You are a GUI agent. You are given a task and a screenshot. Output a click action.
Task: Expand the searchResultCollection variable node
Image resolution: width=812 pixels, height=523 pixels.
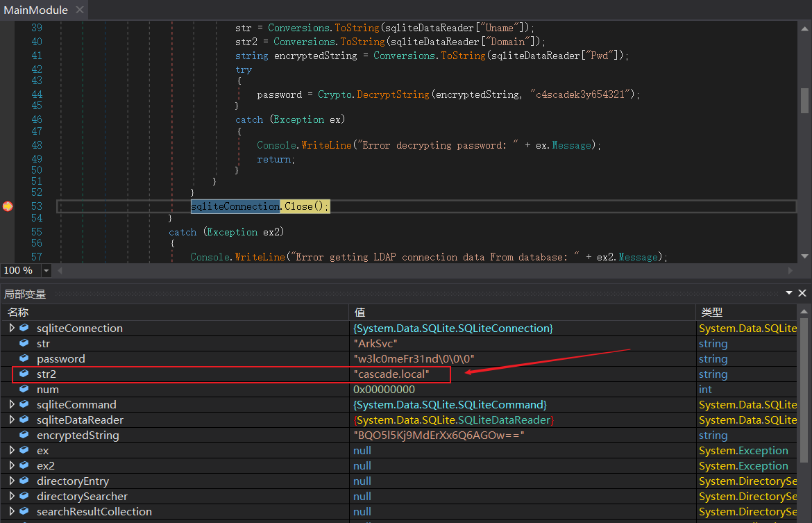point(12,512)
